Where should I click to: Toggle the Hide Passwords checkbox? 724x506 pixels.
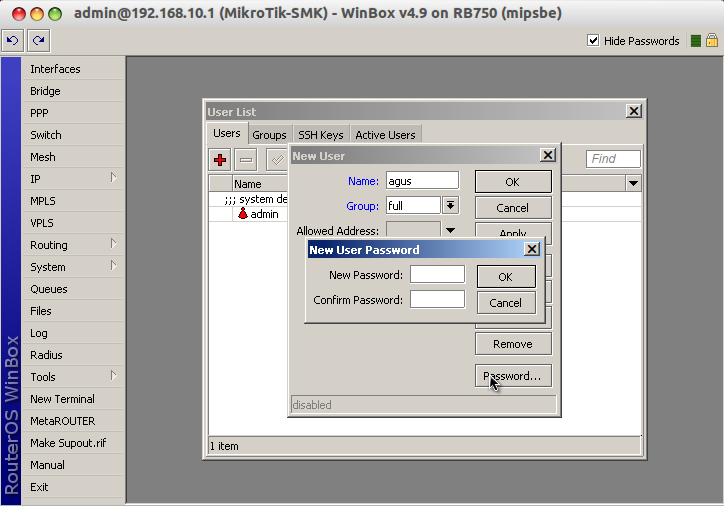[593, 41]
